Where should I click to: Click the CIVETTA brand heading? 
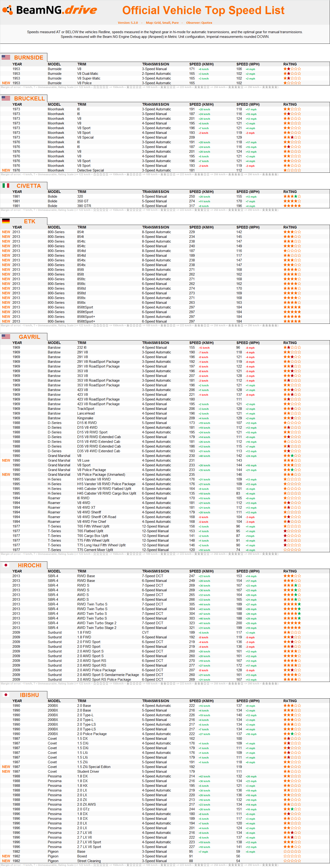click(x=29, y=186)
